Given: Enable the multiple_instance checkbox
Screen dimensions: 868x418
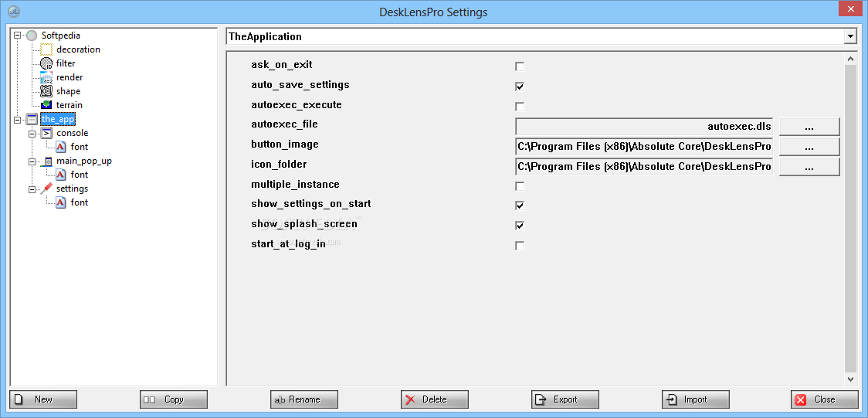Looking at the screenshot, I should point(520,186).
